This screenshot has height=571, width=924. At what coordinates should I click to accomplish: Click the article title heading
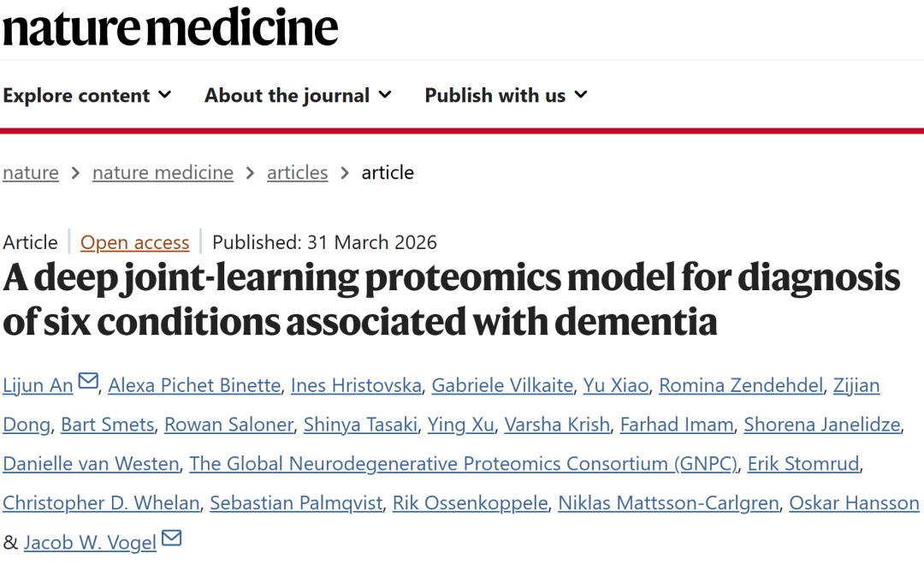point(451,300)
